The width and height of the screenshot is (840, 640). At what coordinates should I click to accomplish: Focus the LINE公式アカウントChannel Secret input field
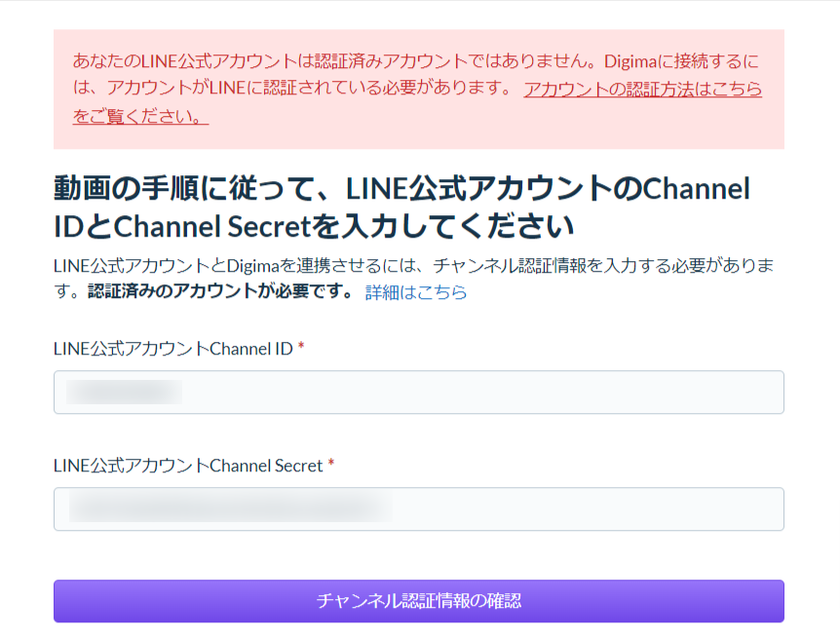(419, 508)
